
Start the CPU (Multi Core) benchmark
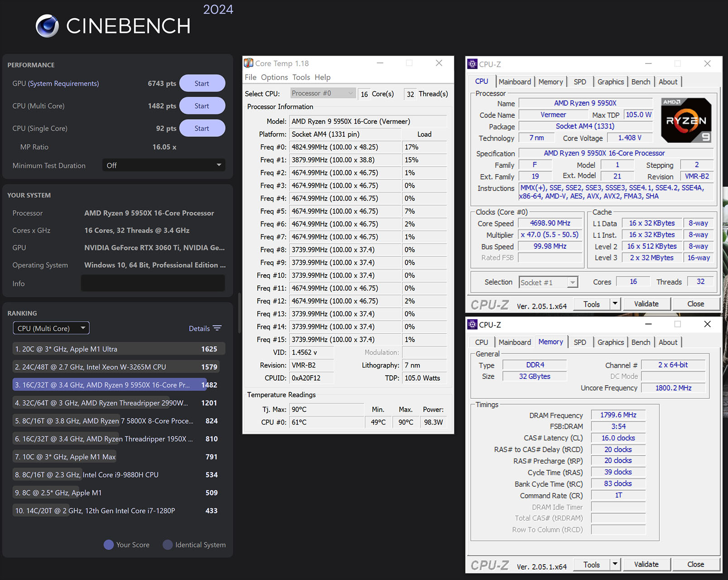coord(202,106)
